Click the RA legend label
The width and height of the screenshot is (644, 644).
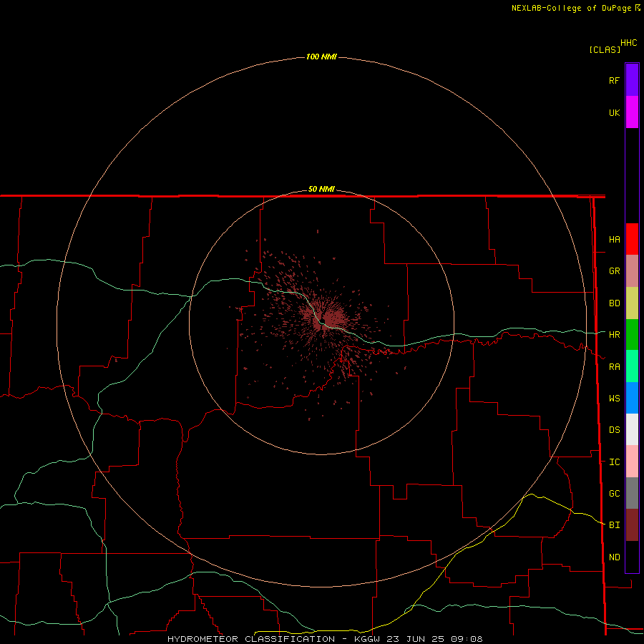click(614, 367)
